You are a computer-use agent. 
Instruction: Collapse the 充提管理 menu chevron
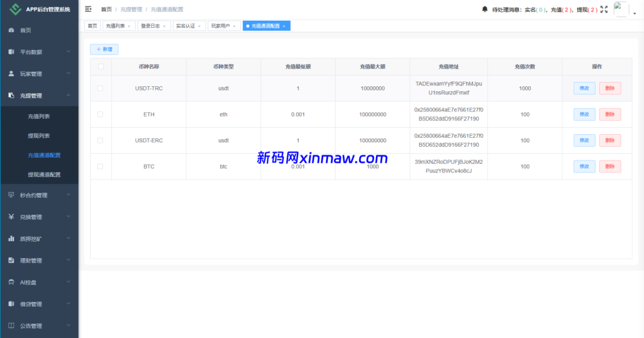coord(69,95)
